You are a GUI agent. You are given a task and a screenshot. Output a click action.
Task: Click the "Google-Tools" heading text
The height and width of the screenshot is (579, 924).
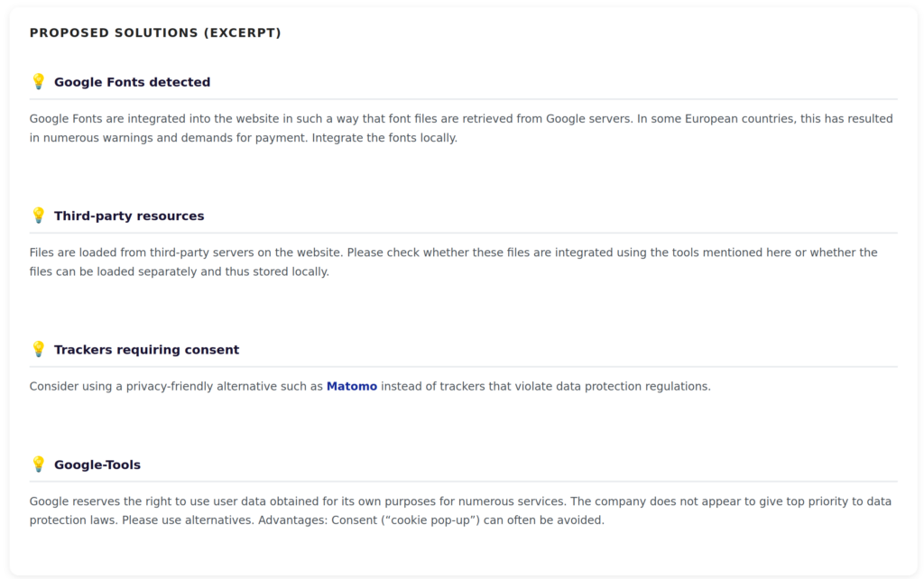click(97, 464)
